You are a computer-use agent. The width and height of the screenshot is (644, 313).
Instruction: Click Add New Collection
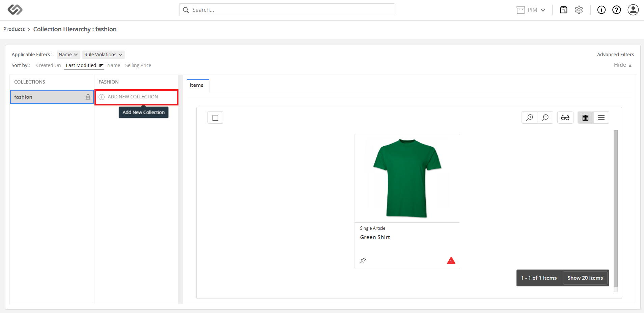tap(136, 97)
